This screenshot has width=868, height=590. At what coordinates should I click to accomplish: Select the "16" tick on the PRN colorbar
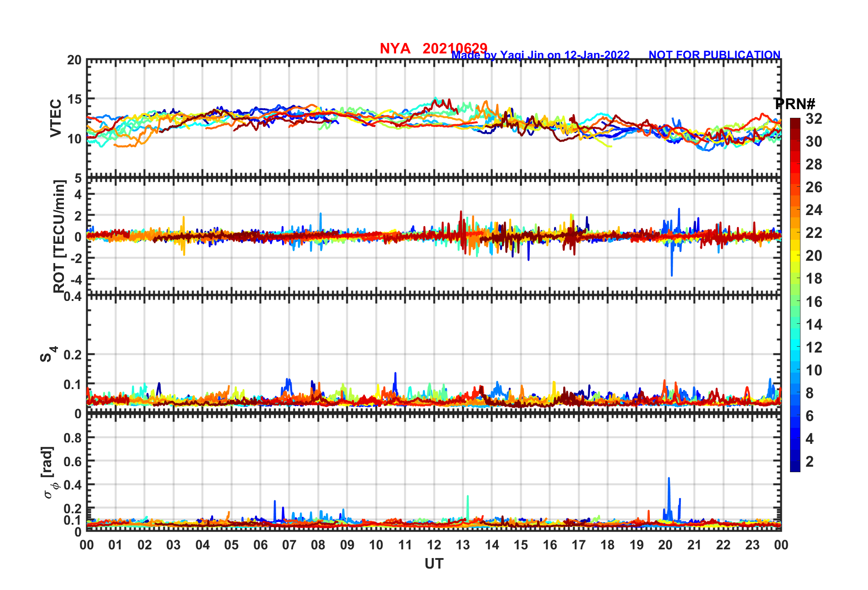point(814,302)
